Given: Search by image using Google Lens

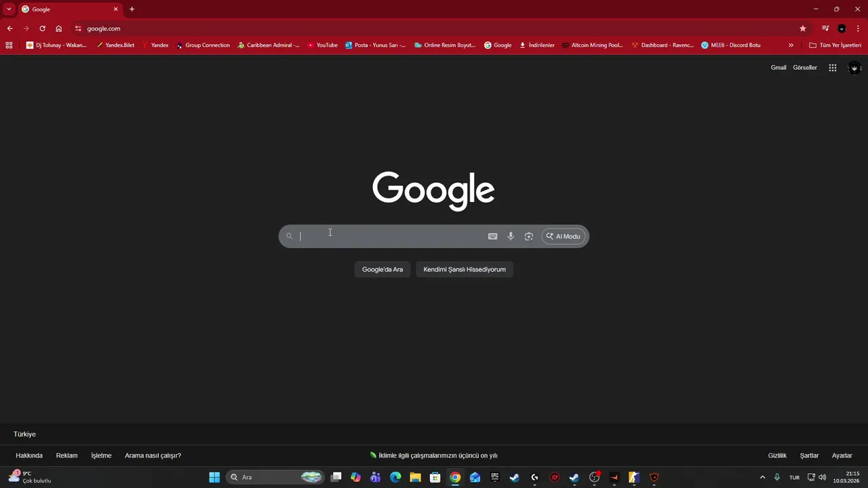Looking at the screenshot, I should pyautogui.click(x=529, y=237).
